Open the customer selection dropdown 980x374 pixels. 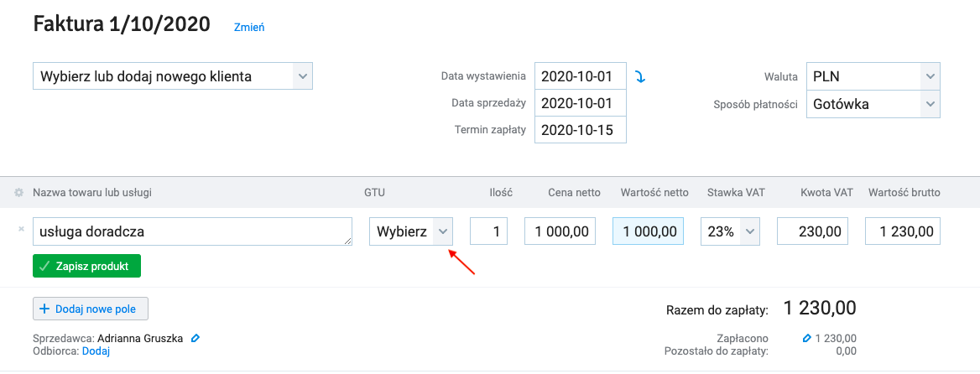pos(173,77)
